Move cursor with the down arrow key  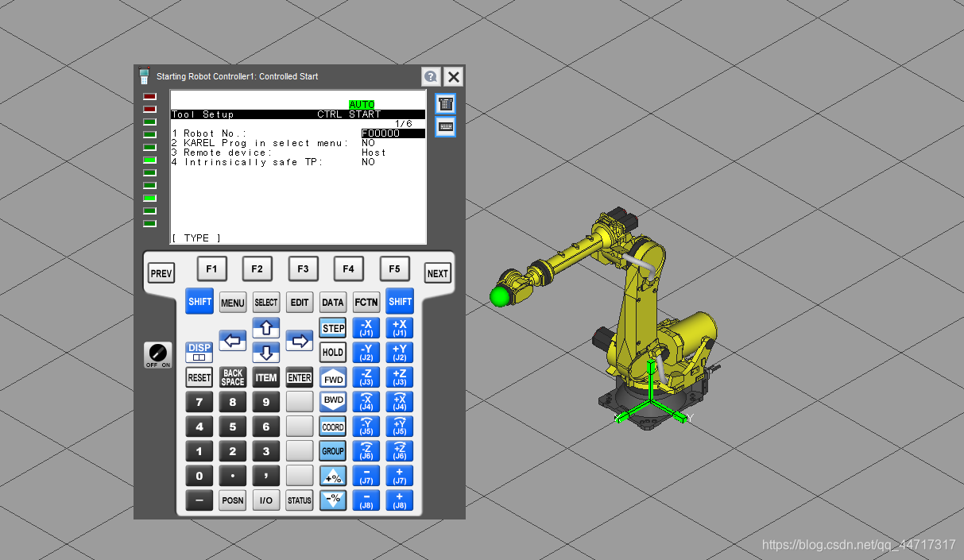266,353
